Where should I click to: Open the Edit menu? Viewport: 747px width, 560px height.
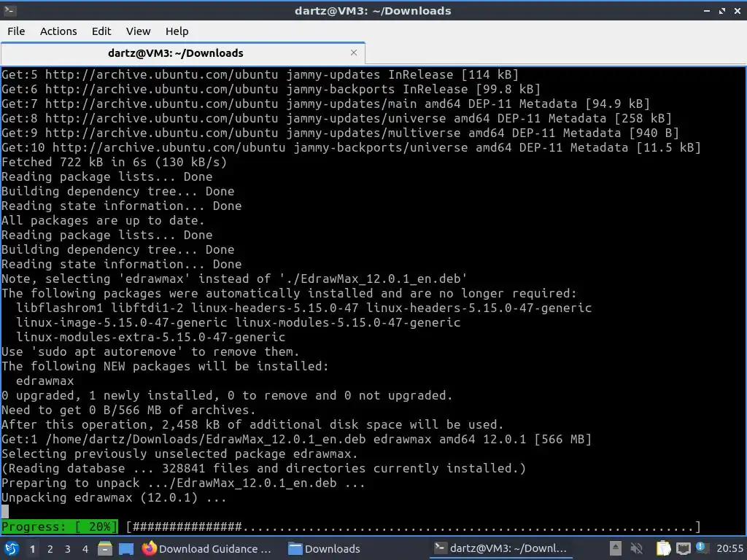click(x=101, y=31)
